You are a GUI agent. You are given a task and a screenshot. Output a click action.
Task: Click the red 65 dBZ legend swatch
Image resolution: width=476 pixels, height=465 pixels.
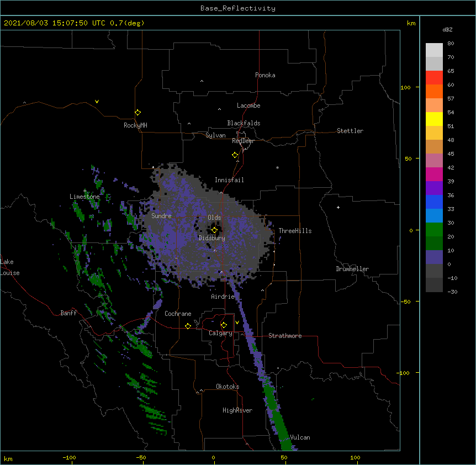click(x=434, y=78)
